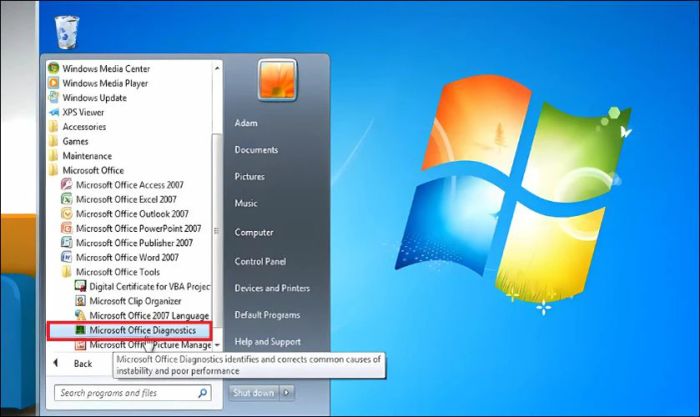700x417 pixels.
Task: Click the Search programs and files field
Action: [133, 393]
